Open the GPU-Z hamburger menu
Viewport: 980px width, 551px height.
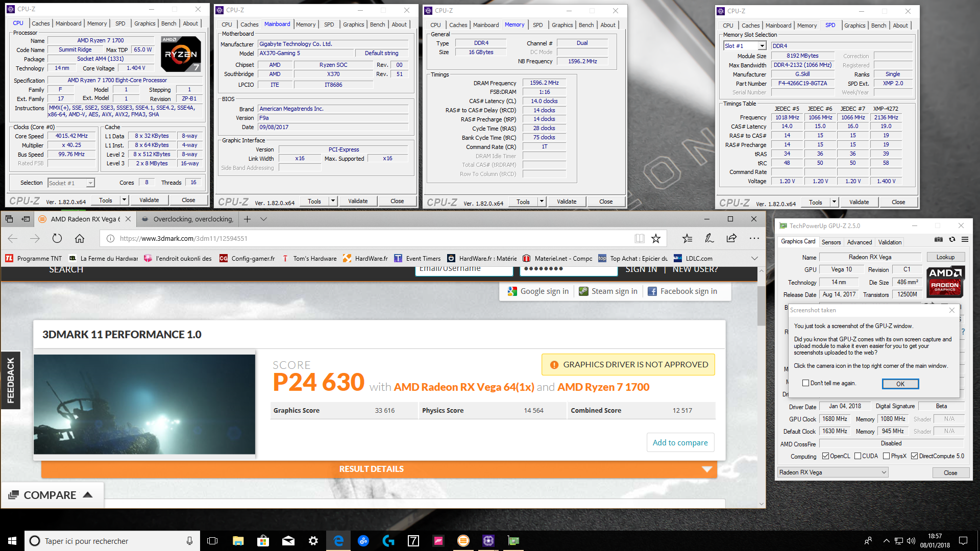[965, 239]
